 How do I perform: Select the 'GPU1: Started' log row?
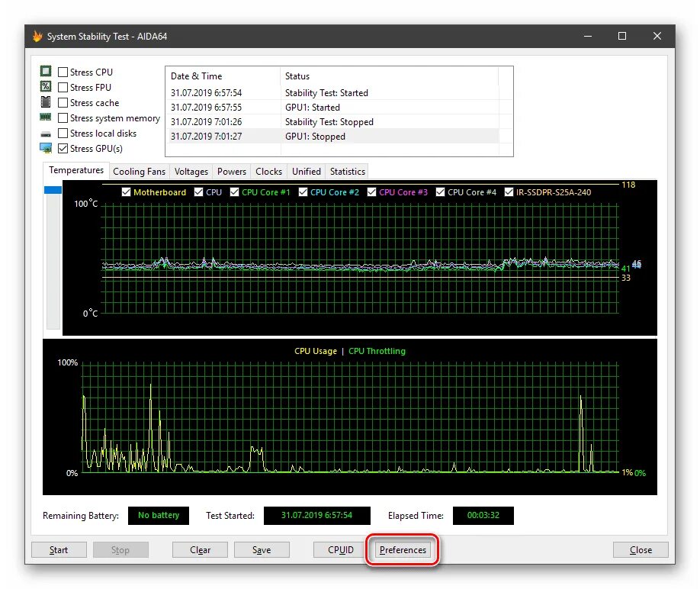[x=332, y=107]
